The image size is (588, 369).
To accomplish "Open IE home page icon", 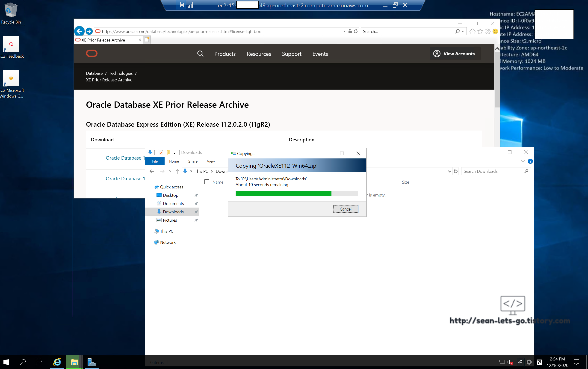I will pos(472,31).
